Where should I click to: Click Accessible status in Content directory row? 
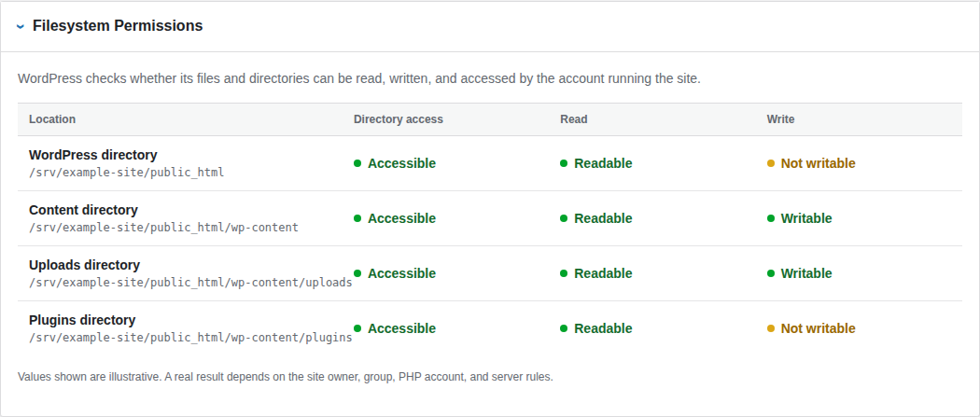pyautogui.click(x=401, y=218)
